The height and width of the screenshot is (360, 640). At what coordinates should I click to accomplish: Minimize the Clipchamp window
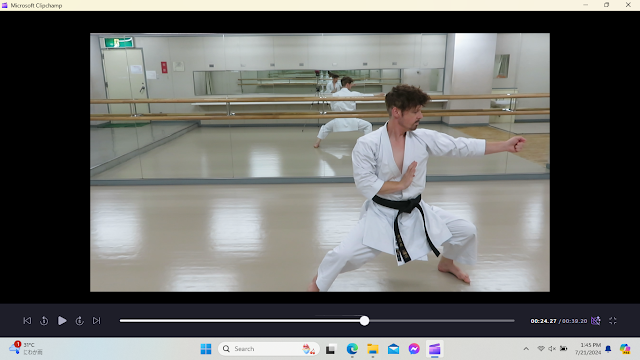point(585,5)
